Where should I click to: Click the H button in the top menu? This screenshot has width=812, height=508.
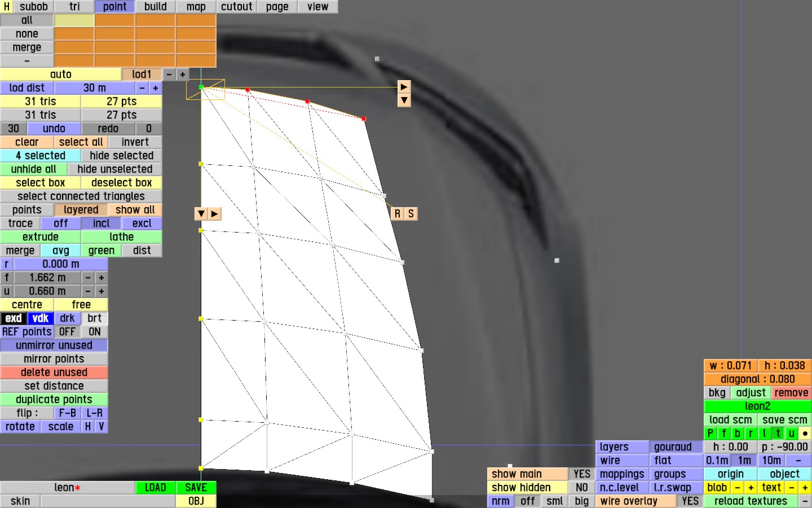pyautogui.click(x=7, y=7)
